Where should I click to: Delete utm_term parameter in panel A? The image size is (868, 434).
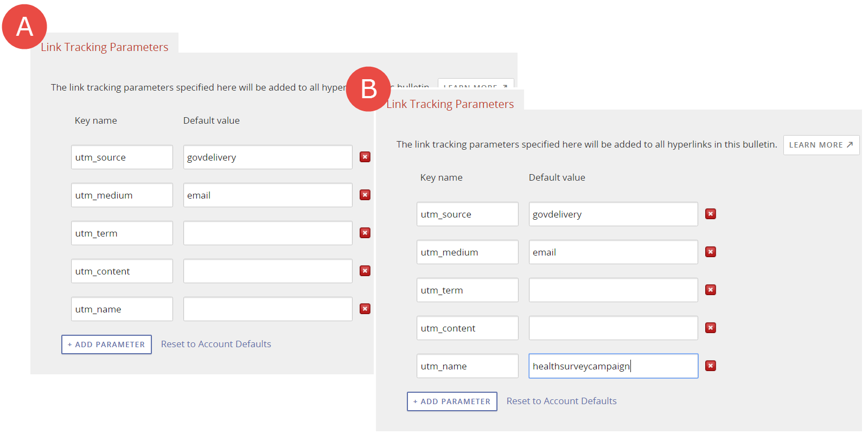(365, 233)
